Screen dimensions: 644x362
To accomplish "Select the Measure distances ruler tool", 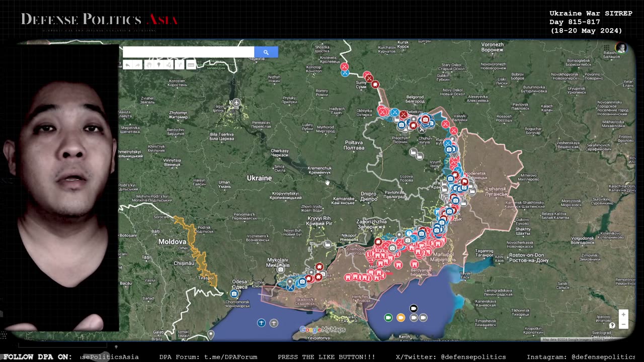I will [x=191, y=65].
